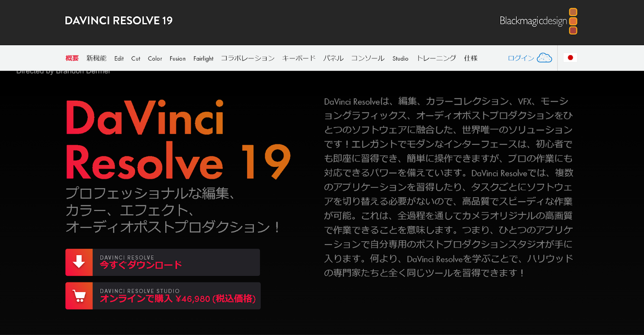Open the 新機能 tab
The image size is (644, 335).
(97, 58)
